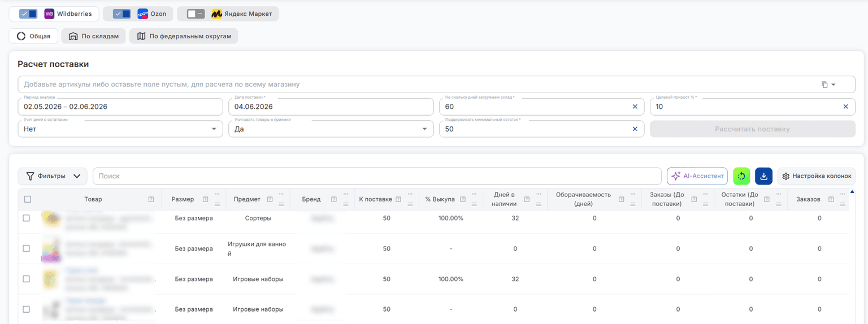The image size is (868, 324).
Task: Click the green refresh icon button
Action: click(741, 176)
